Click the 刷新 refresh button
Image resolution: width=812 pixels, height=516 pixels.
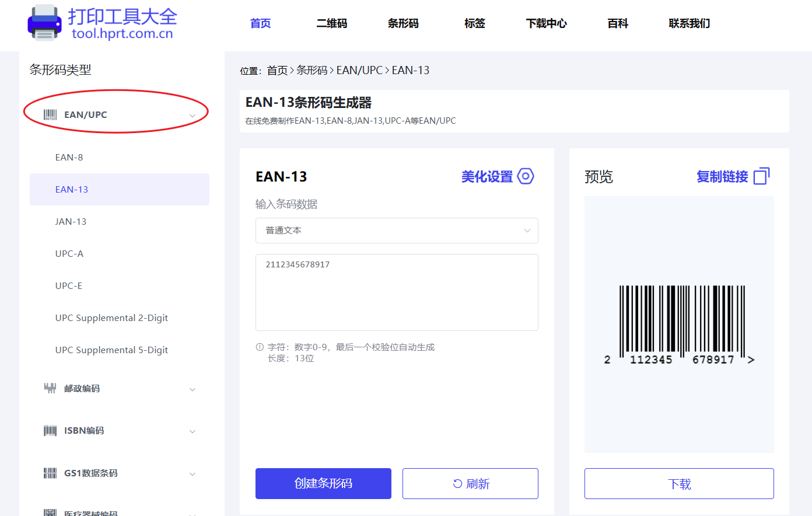coord(470,483)
